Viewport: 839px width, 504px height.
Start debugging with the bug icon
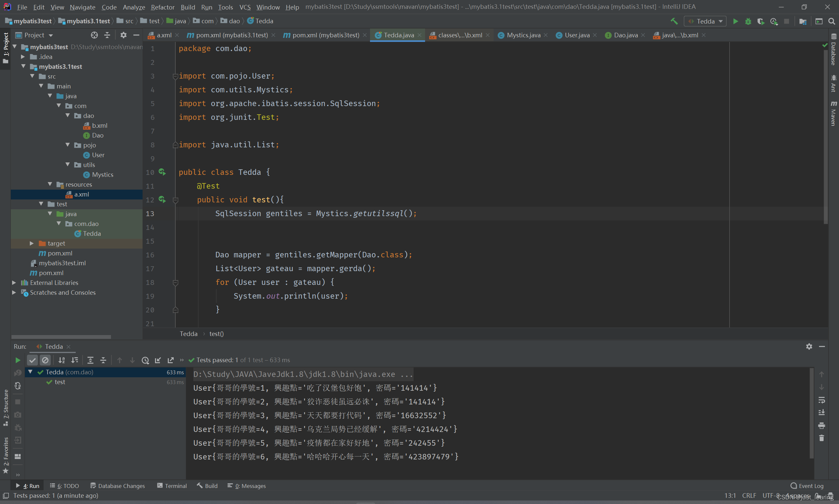[748, 21]
